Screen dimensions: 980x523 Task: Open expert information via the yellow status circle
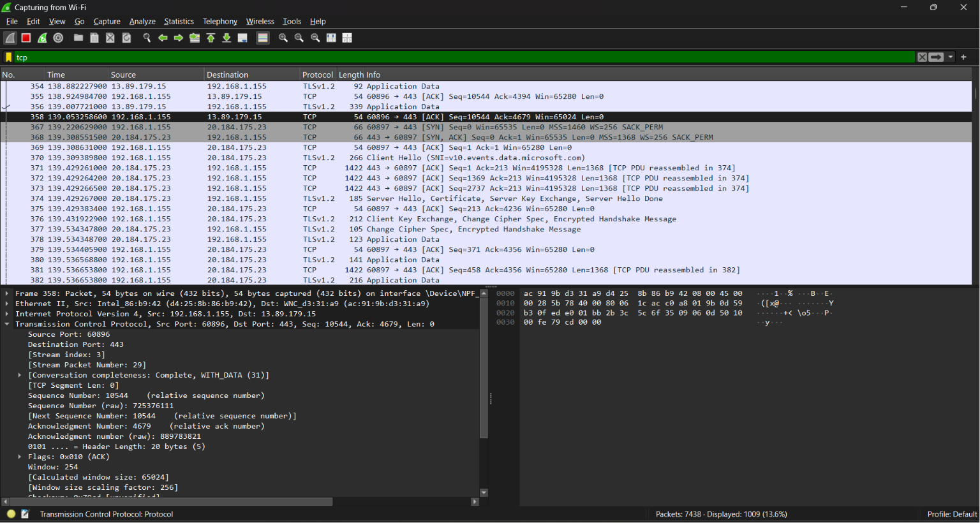click(x=11, y=514)
